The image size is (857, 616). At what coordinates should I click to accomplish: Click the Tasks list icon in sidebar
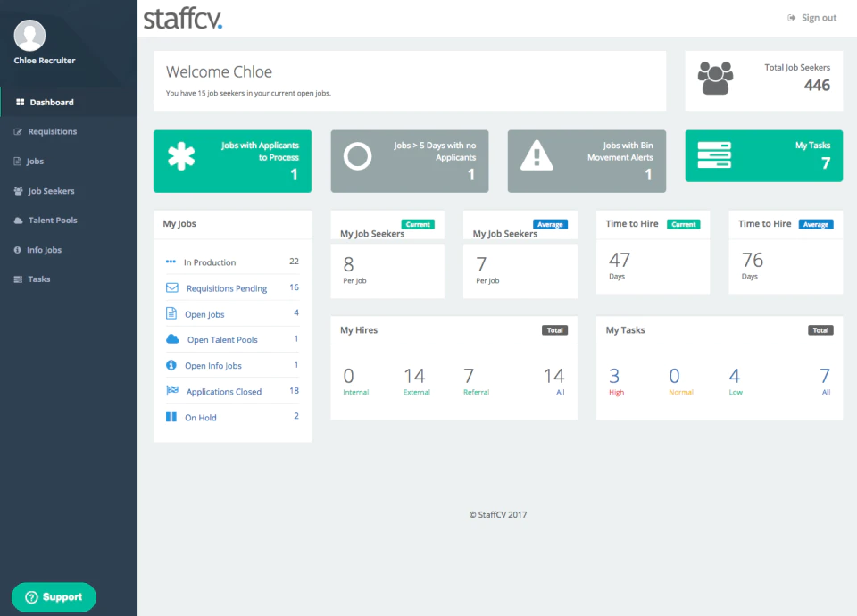pyautogui.click(x=18, y=279)
